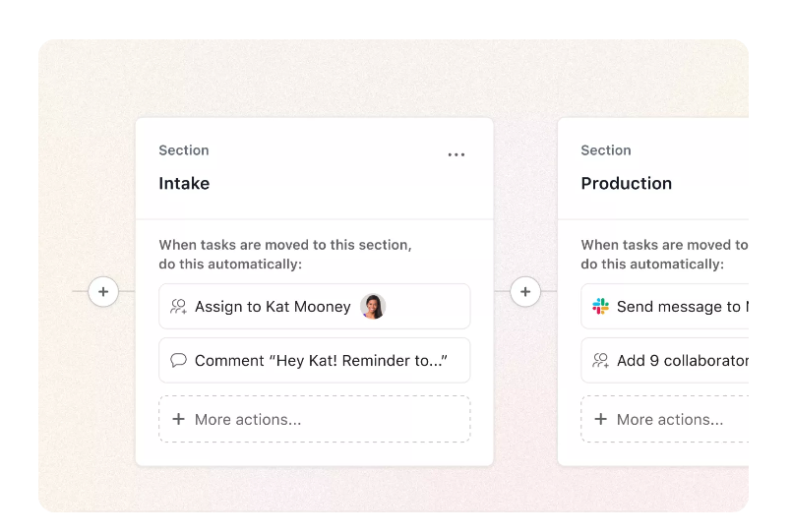Click the Intake trigger description text

tap(284, 255)
